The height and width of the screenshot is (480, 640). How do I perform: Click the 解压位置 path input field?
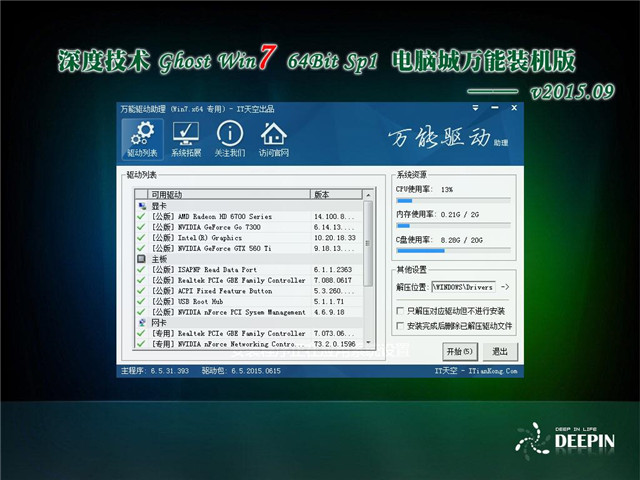(x=464, y=287)
